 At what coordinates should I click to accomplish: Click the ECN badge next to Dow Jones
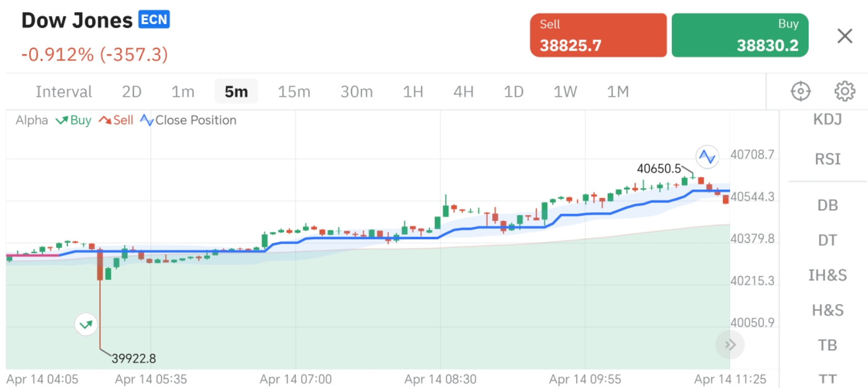154,19
